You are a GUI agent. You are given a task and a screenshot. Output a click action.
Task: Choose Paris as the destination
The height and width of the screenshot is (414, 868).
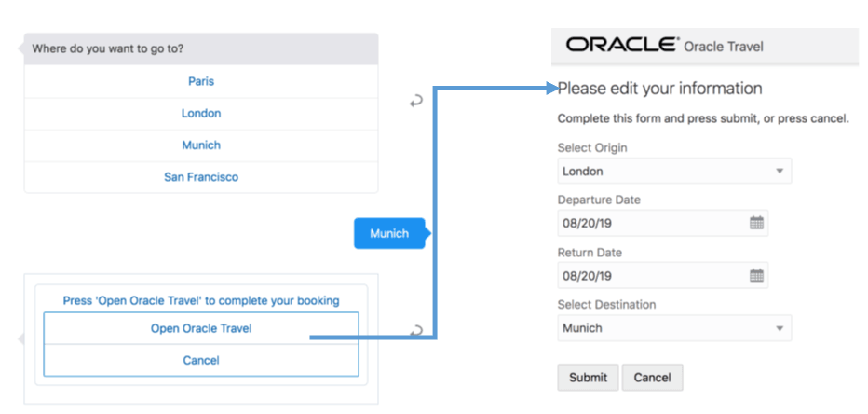pyautogui.click(x=201, y=82)
